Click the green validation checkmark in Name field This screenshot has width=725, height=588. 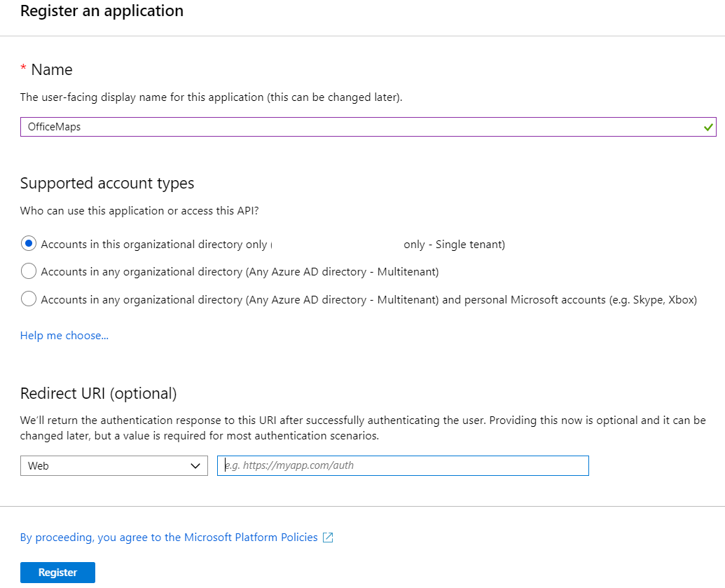click(x=709, y=127)
